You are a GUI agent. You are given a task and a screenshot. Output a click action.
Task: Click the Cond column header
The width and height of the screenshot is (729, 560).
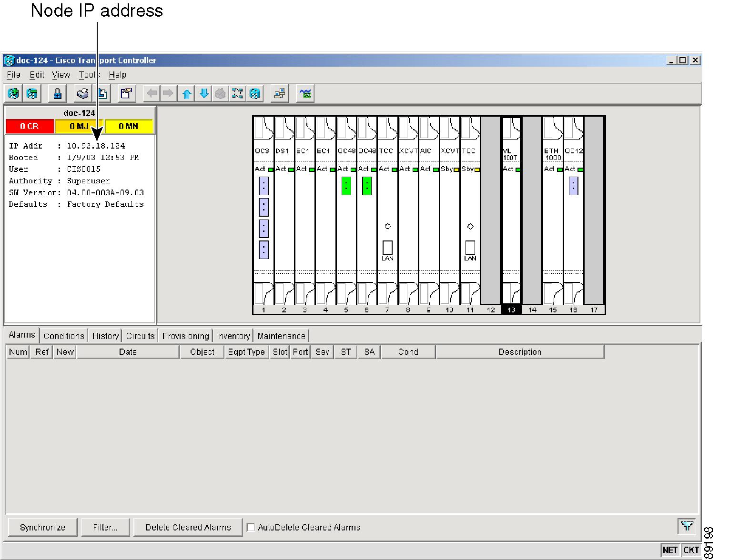408,352
